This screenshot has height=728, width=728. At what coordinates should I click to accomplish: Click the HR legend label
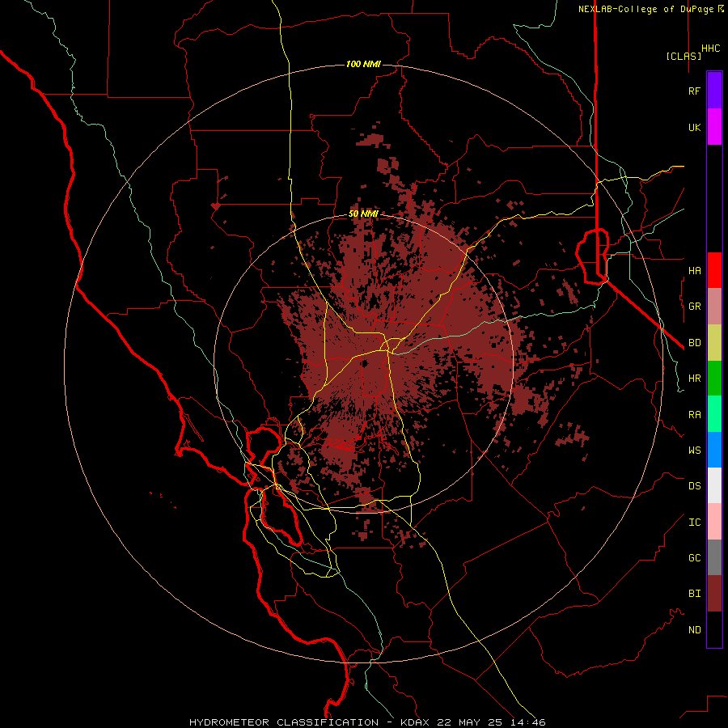694,379
